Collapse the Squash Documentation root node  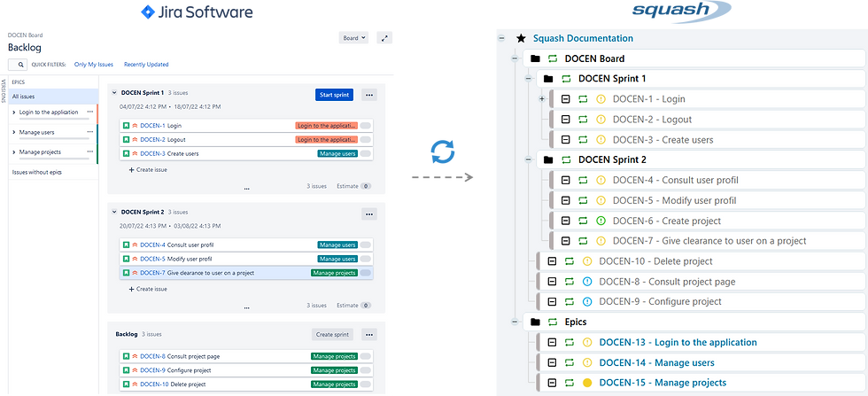point(501,38)
